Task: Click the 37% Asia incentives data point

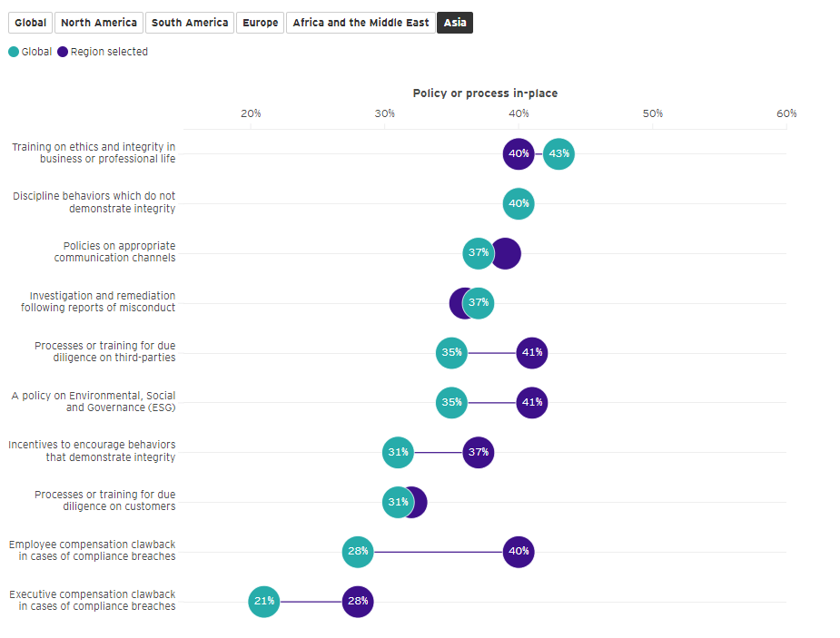Action: pos(479,452)
